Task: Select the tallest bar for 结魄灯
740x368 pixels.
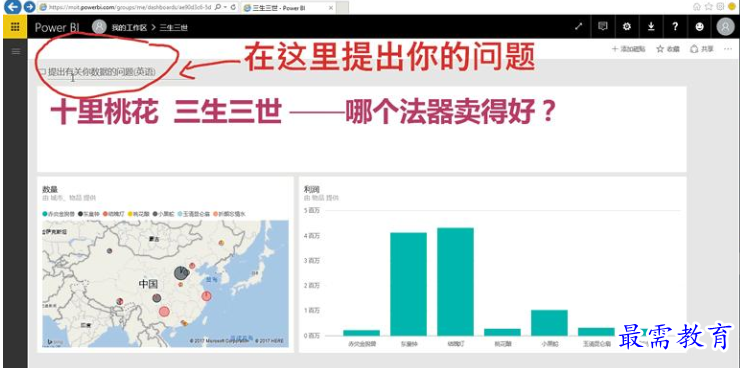Action: pos(455,282)
